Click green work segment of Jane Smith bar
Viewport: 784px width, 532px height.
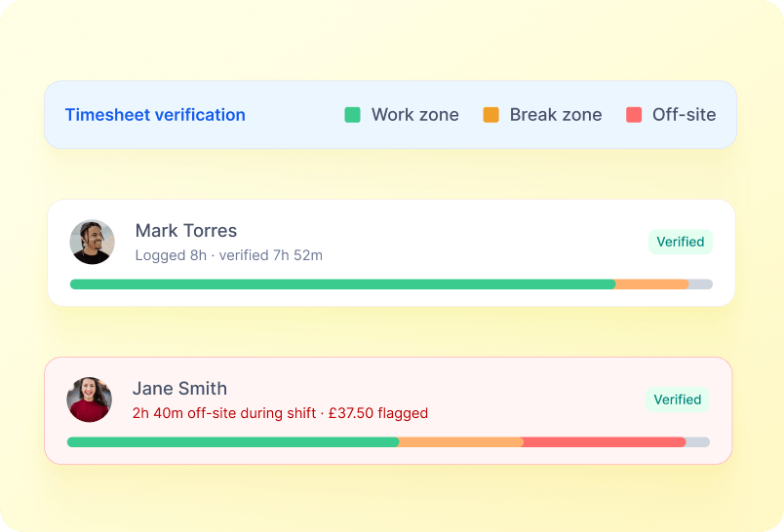pos(233,442)
